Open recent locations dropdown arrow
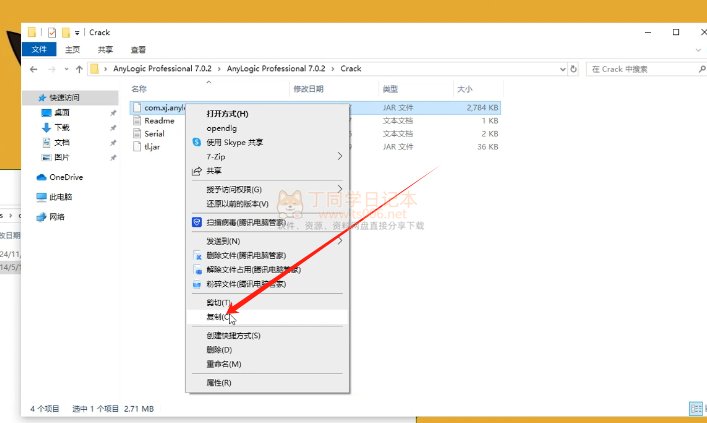 coord(65,69)
